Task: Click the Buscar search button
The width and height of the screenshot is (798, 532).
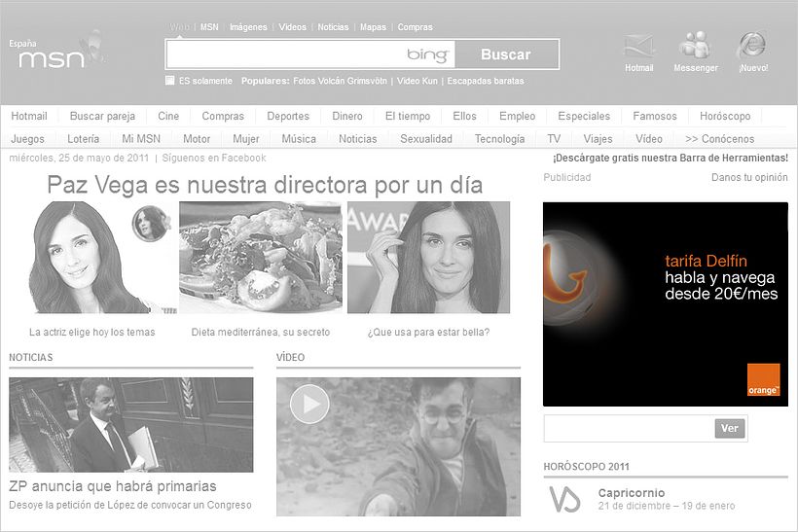Action: pos(506,54)
